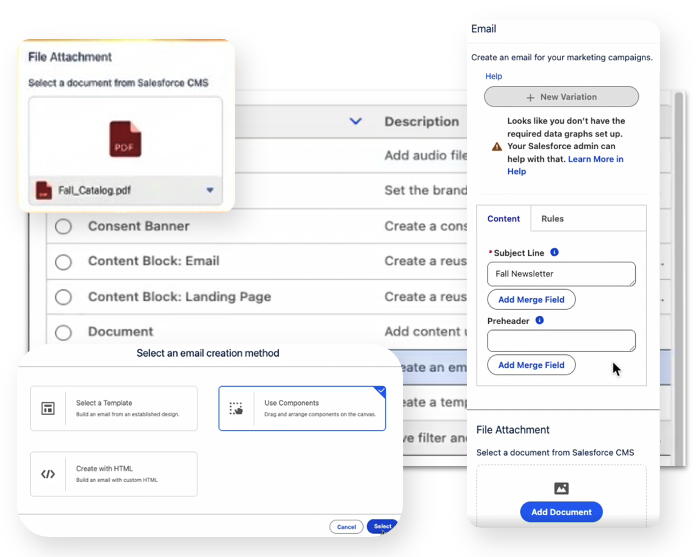Click the Preheader text field
697x557 pixels.
(x=561, y=341)
